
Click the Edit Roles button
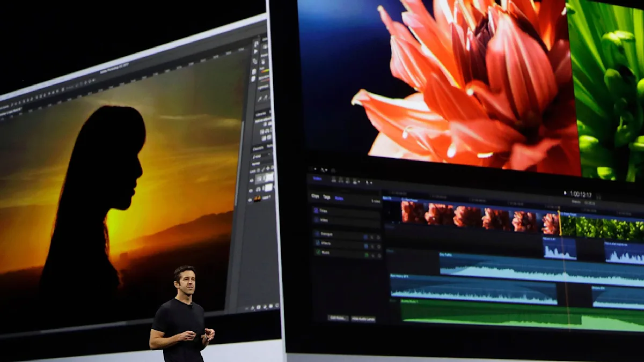click(x=338, y=317)
